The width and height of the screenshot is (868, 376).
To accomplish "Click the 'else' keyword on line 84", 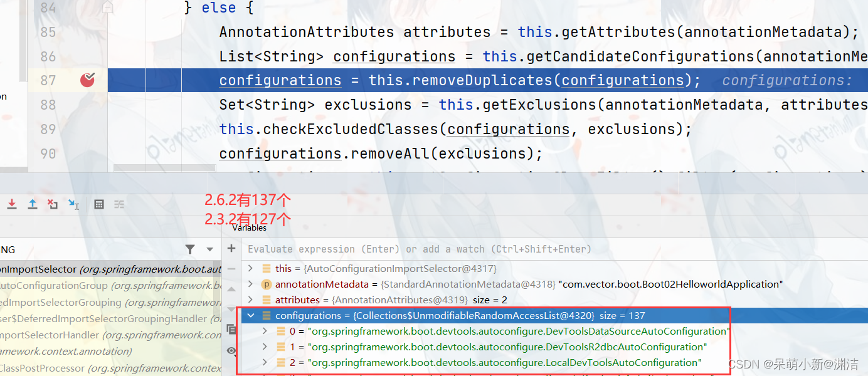I will (x=219, y=8).
